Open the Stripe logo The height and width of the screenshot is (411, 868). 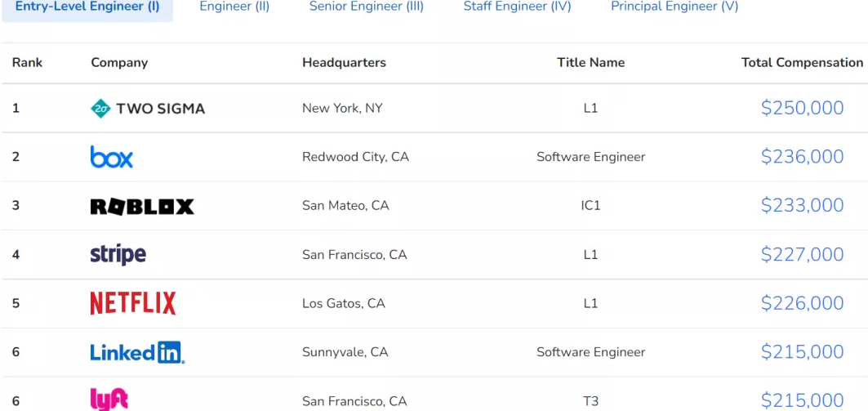click(118, 254)
